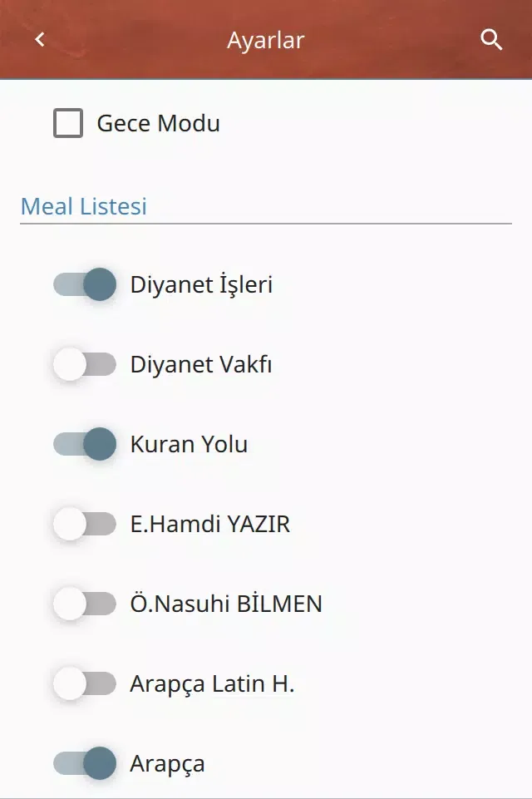Click the Arapça Latin H. label
The height and width of the screenshot is (799, 532).
212,683
